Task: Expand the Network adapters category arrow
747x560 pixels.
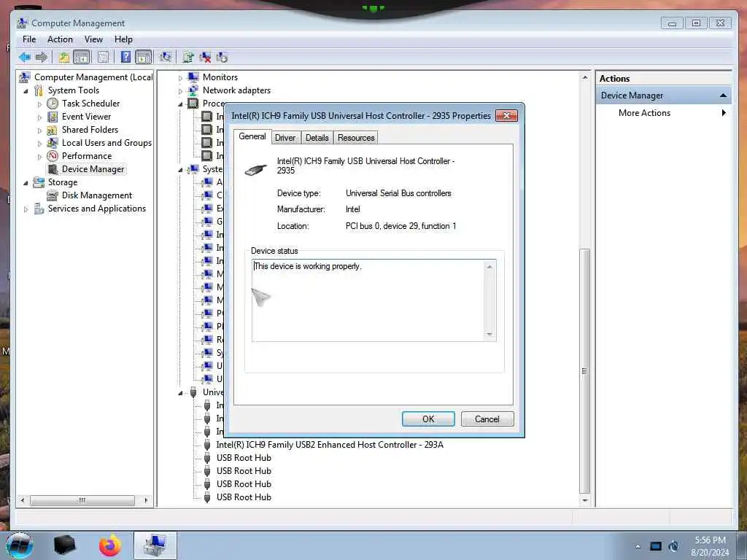Action: (x=180, y=91)
